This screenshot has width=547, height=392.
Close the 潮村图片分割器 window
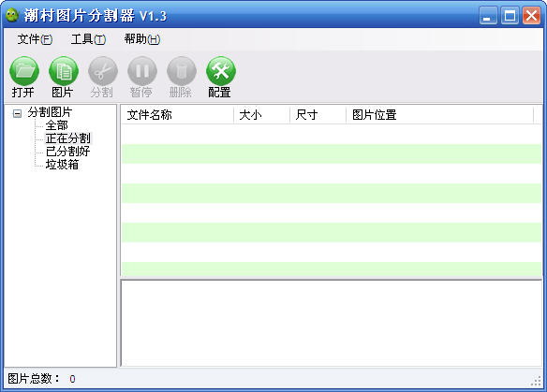coord(531,16)
